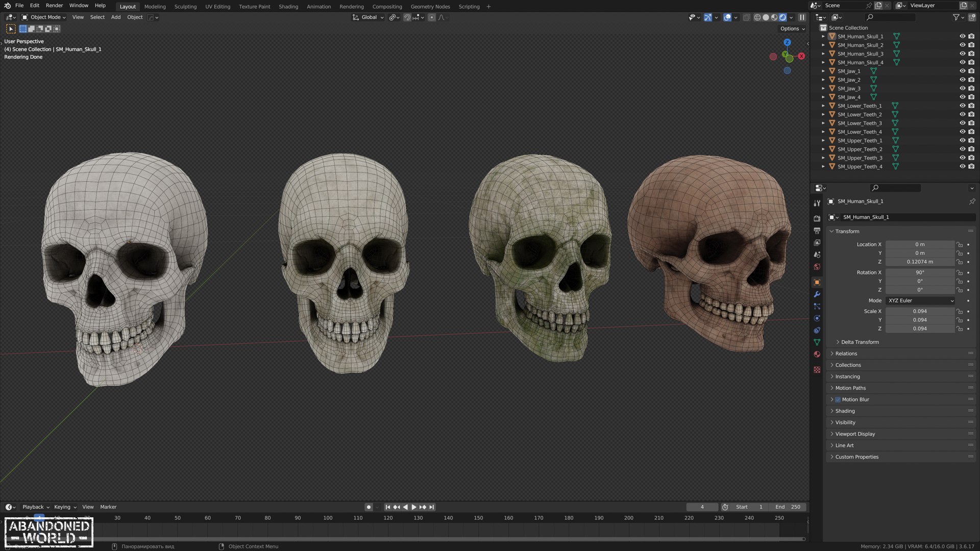Switch to solid viewport shading

pyautogui.click(x=766, y=17)
